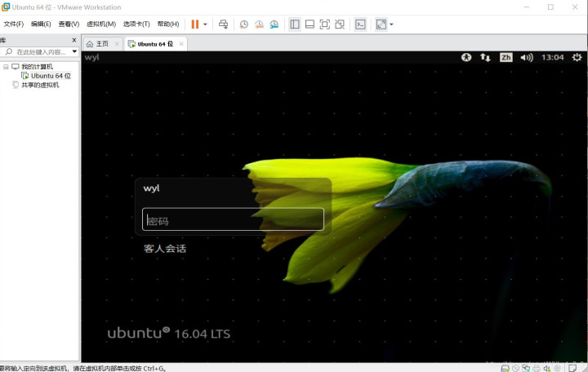
Task: Take a snapshot with the clock-plus icon
Action: pos(243,24)
